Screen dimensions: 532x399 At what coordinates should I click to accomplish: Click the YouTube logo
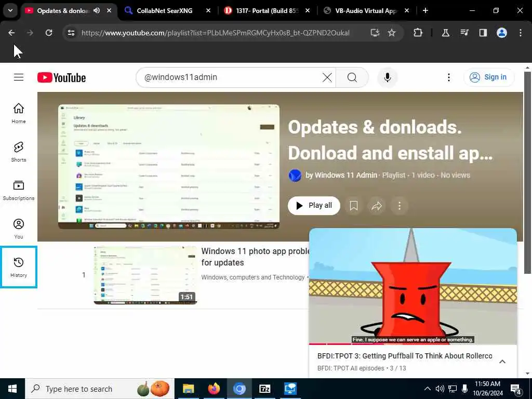61,78
